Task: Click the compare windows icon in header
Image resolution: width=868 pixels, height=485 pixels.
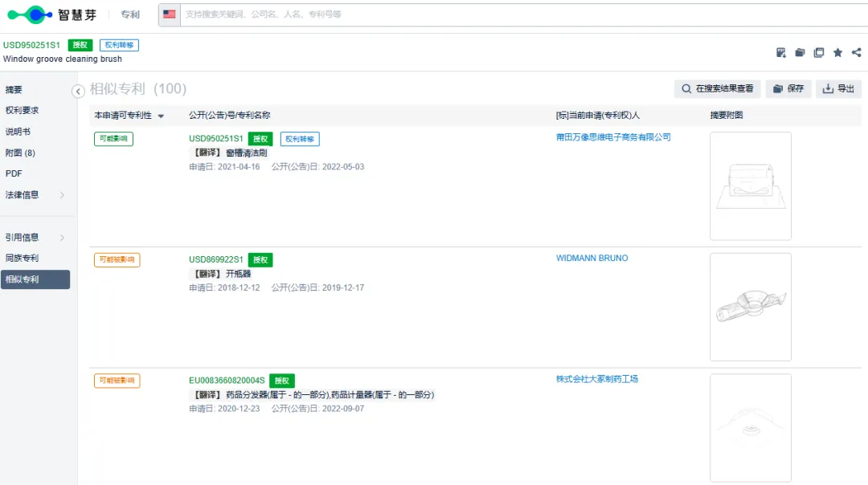Action: [x=819, y=52]
